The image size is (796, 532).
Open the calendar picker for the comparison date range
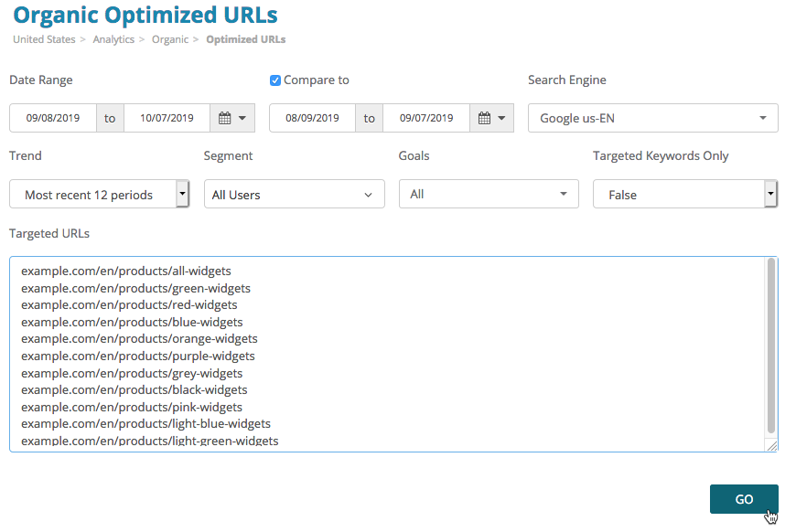click(x=483, y=117)
